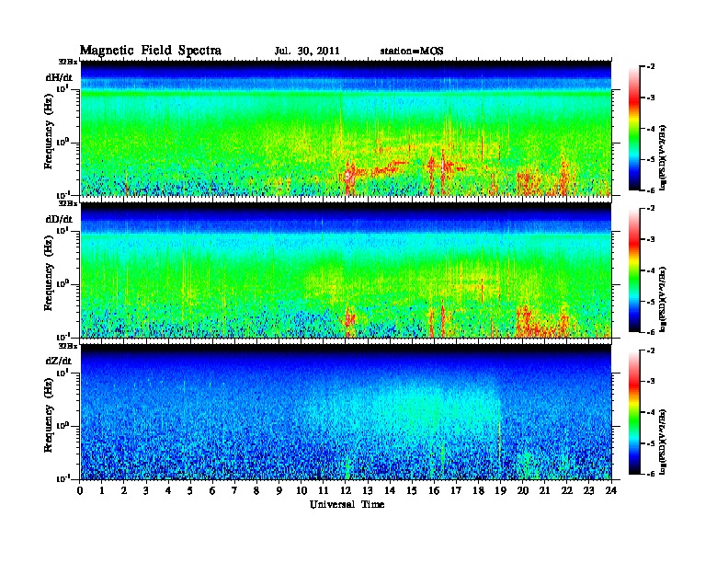Click hour tick label 11 on time axis
The height and width of the screenshot is (563, 728).
pos(324,491)
